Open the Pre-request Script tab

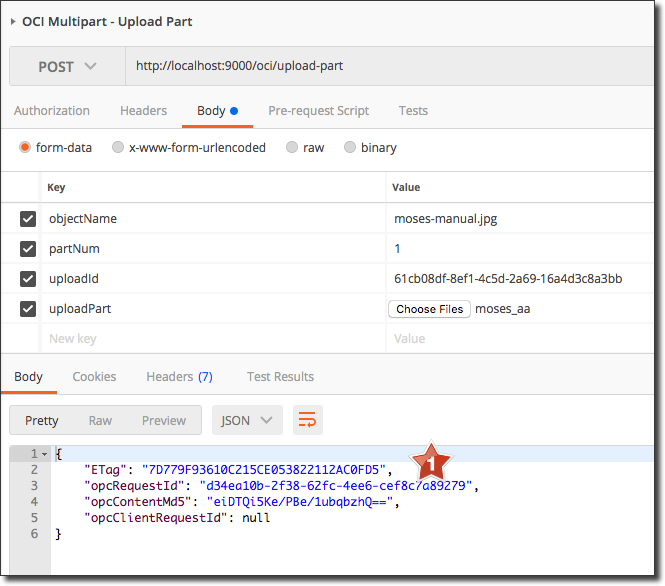click(x=319, y=111)
